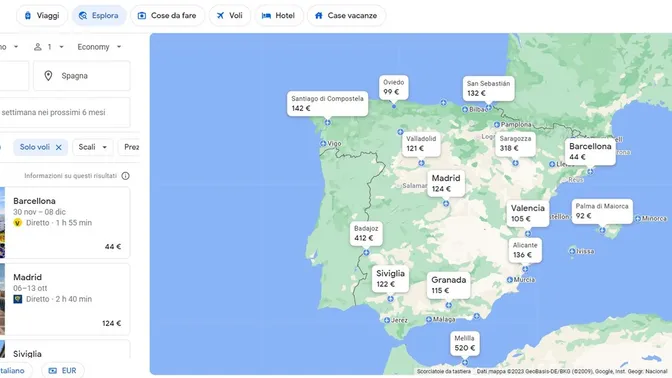Click the location pin icon beside Spagna
Image resolution: width=672 pixels, height=378 pixels.
pyautogui.click(x=48, y=76)
